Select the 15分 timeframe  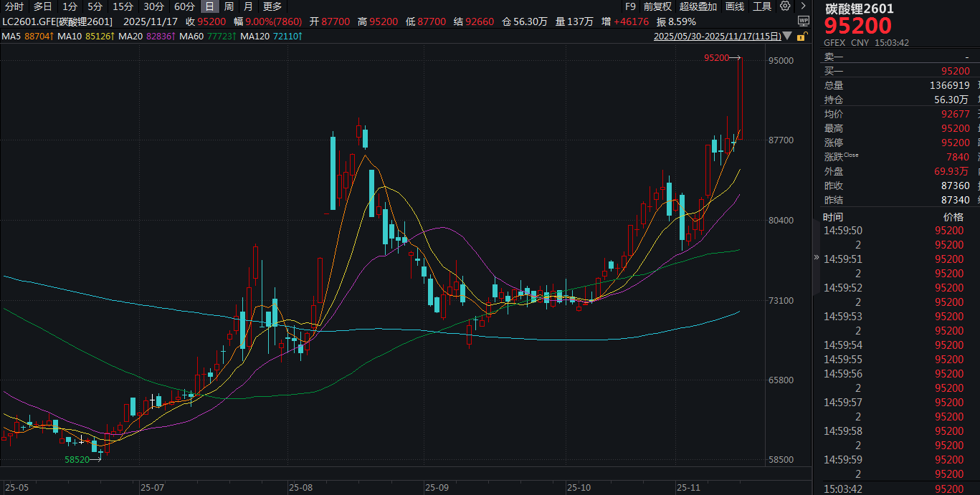click(123, 6)
